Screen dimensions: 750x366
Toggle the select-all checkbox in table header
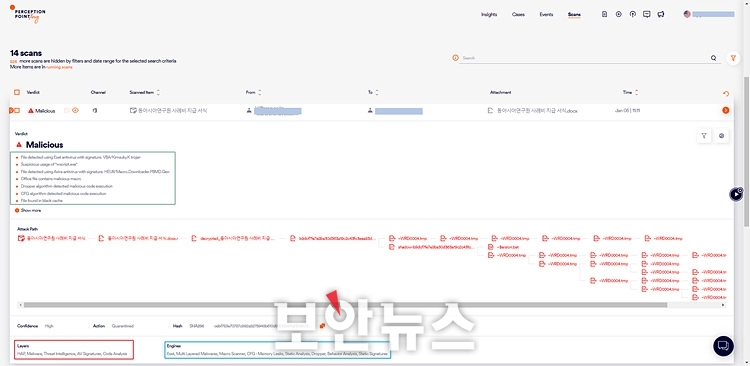(17, 92)
